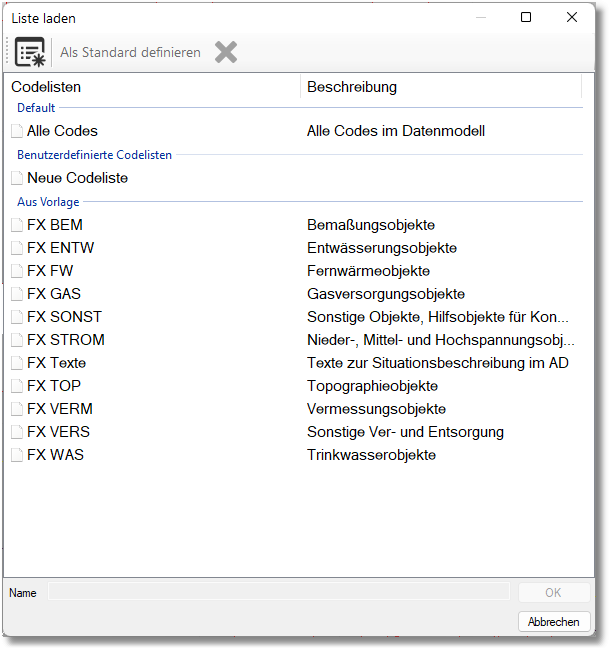Select the FX VERS code list
The width and height of the screenshot is (610, 651).
click(x=58, y=432)
